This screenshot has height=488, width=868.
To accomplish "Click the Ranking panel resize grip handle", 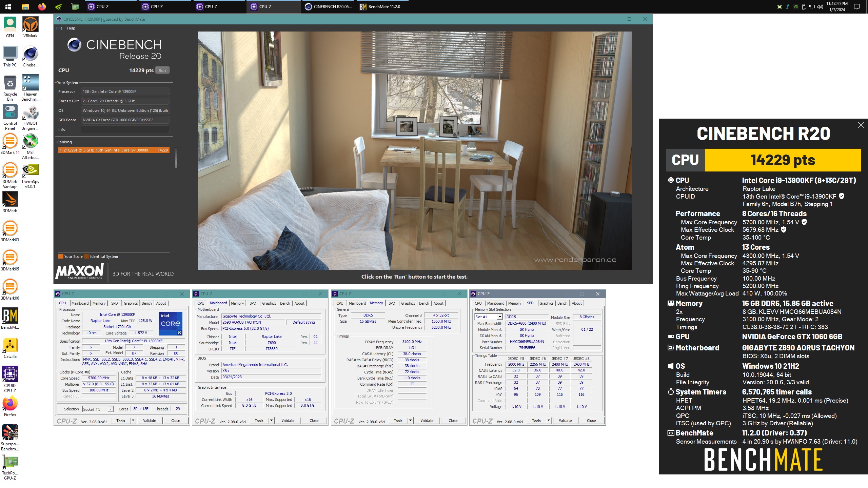I will tap(176, 158).
